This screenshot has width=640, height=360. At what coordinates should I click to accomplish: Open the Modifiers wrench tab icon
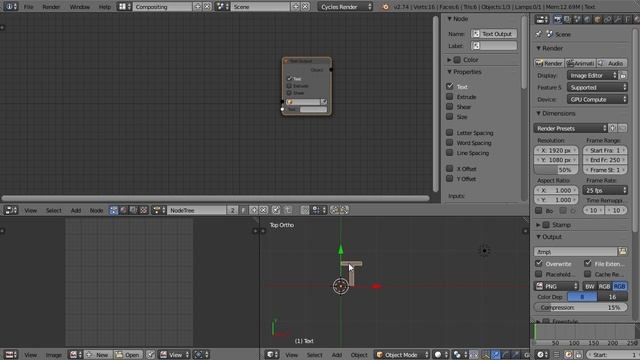[618, 19]
